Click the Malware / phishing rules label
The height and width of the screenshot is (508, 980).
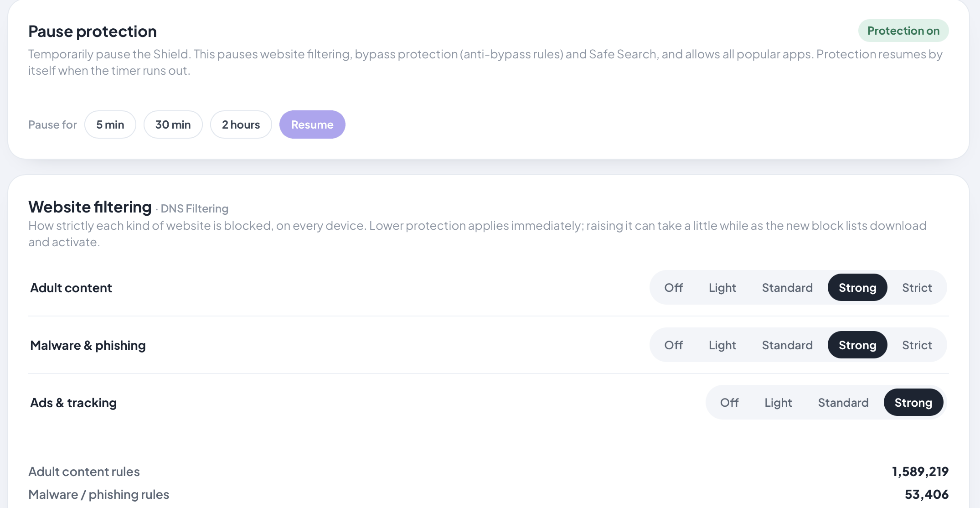click(98, 494)
